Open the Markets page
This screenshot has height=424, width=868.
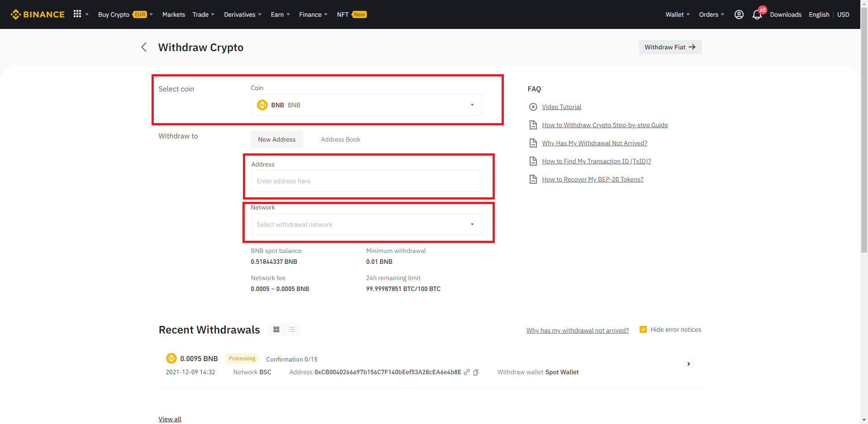click(174, 14)
